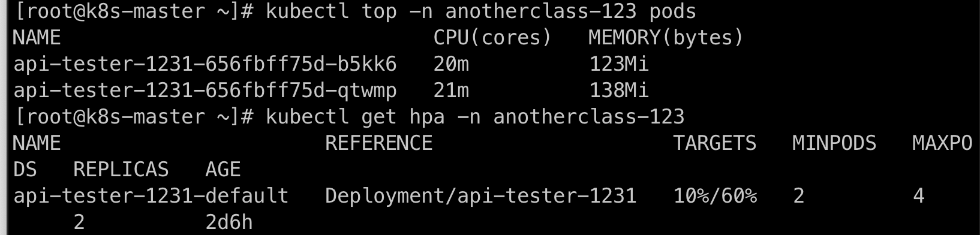Click the Deployment/api-tester-1231 reference
The image size is (980, 235).
click(x=481, y=196)
